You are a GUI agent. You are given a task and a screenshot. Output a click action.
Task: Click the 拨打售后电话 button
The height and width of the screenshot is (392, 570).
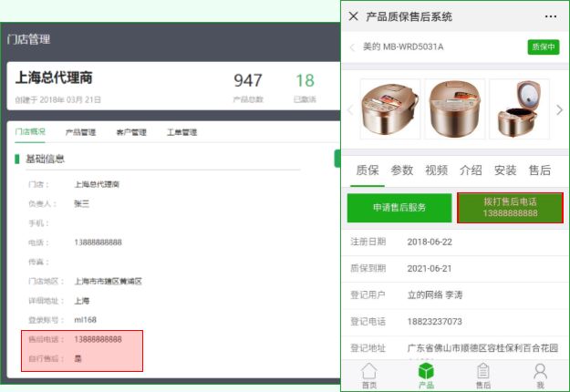click(x=510, y=207)
